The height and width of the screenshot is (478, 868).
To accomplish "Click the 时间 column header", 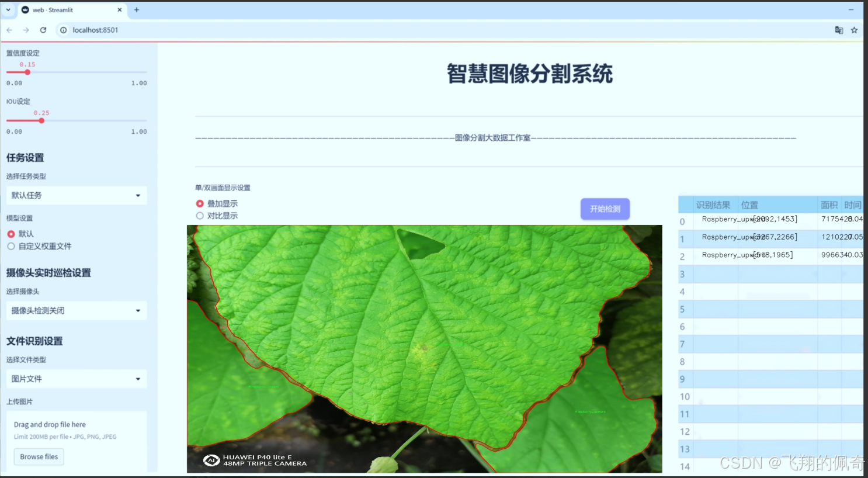I will (x=853, y=205).
